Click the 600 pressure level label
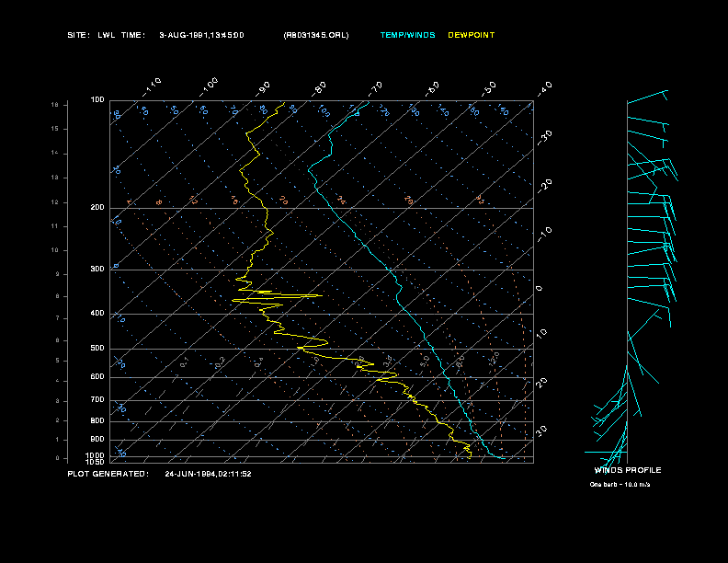This screenshot has width=728, height=563. tap(97, 377)
